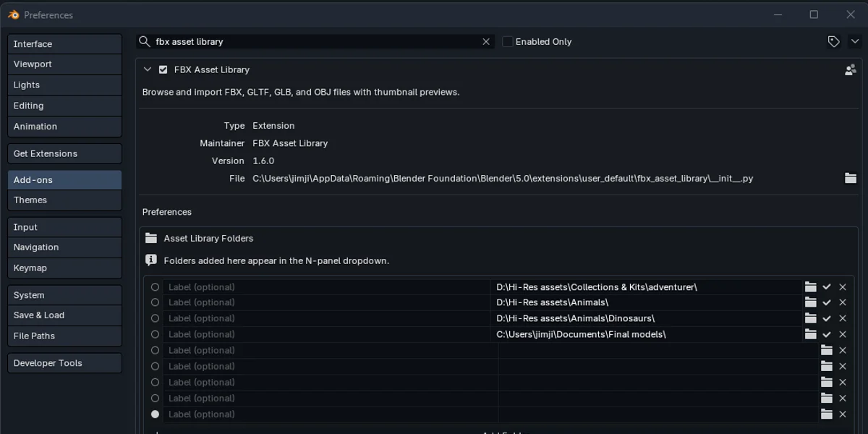Select the radio button on the Final models row
868x434 pixels.
click(155, 334)
